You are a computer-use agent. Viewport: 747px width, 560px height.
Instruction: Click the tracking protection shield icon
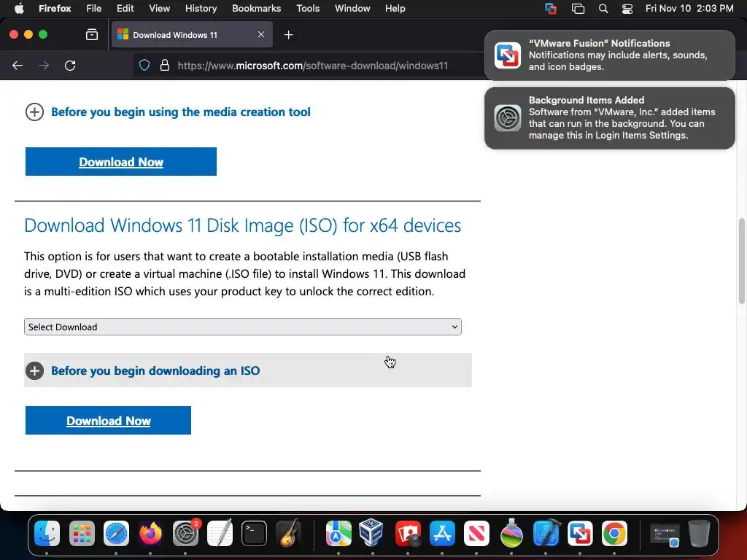click(144, 65)
